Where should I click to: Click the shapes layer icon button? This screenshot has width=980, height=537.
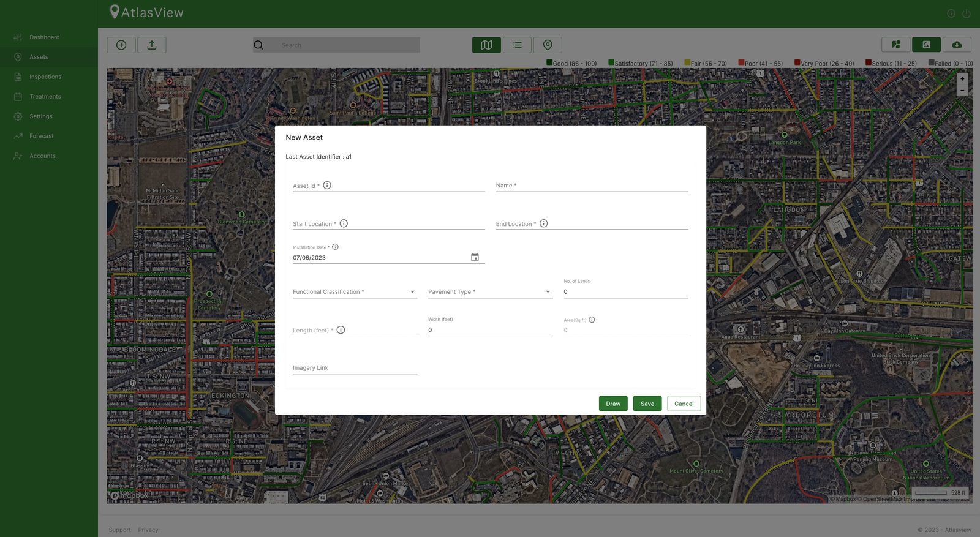pos(895,45)
